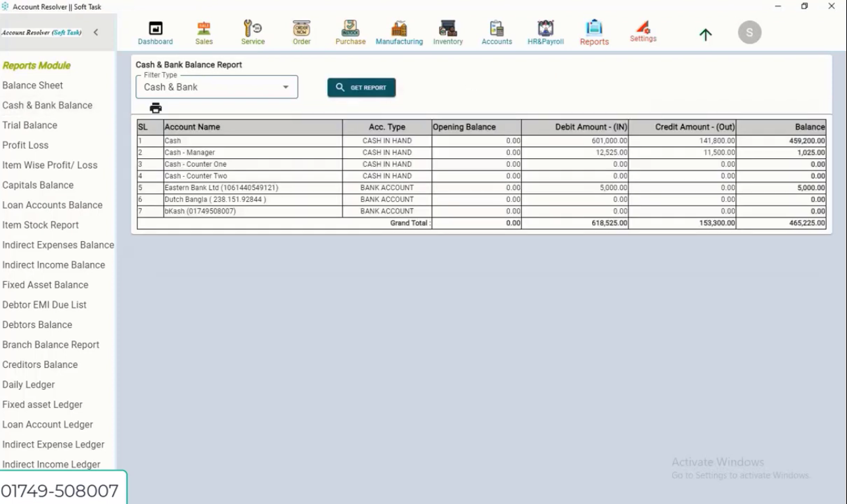Select the Service module icon

point(252,31)
